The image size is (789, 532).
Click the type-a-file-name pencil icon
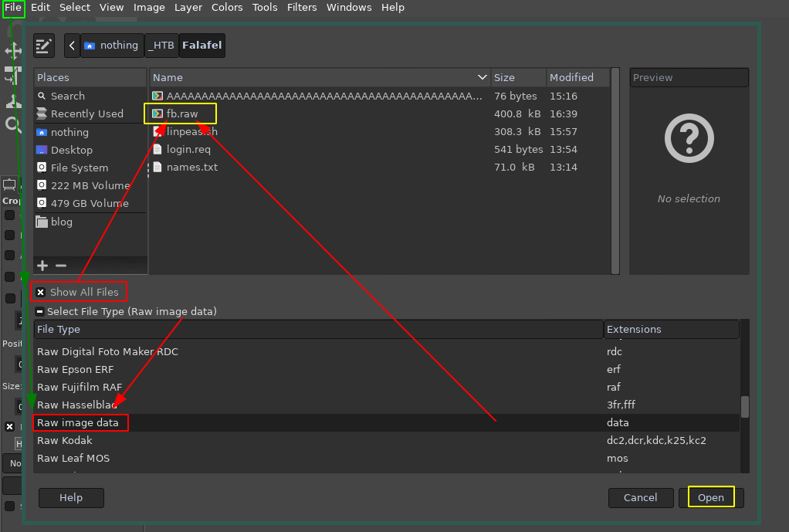click(x=44, y=46)
